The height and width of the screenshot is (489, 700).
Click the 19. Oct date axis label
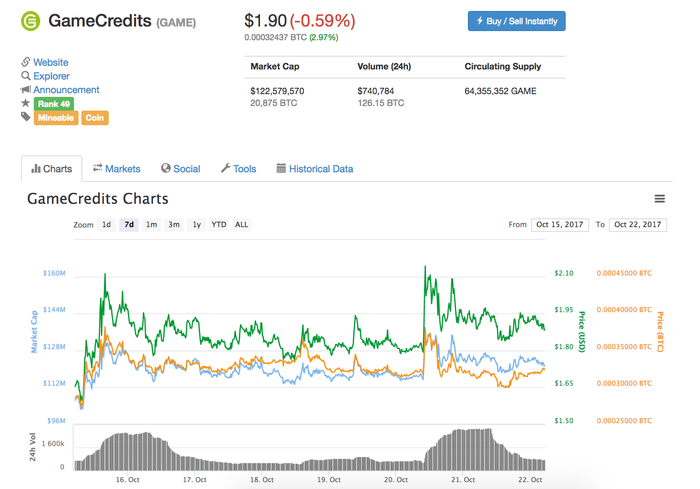click(x=329, y=480)
